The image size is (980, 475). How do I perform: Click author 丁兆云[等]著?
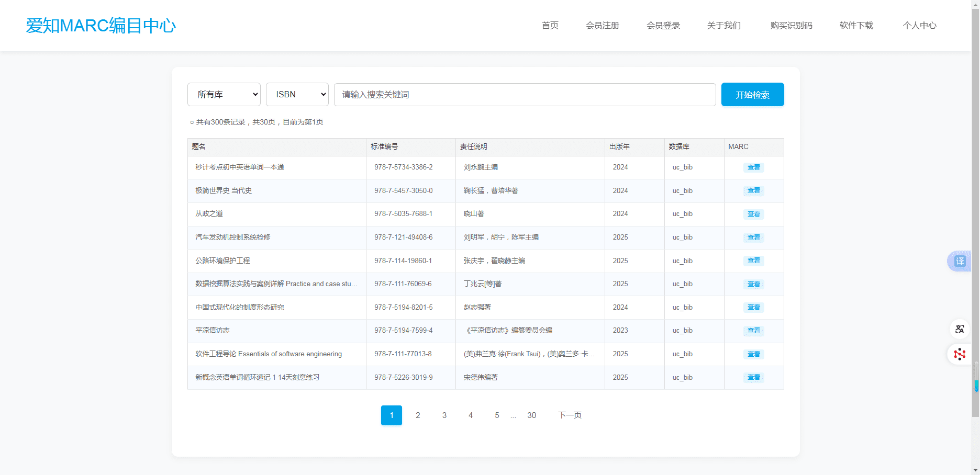click(x=483, y=284)
